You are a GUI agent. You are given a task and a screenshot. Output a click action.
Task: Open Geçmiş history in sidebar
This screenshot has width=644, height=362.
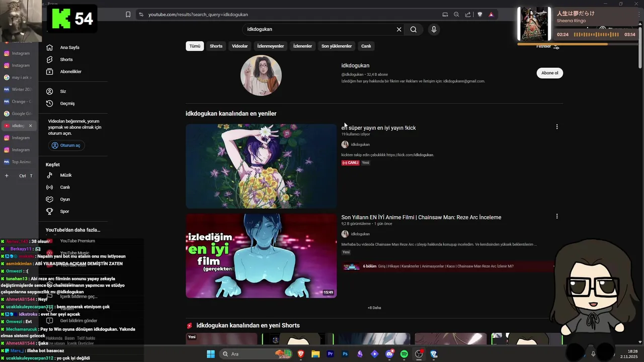[67, 104]
